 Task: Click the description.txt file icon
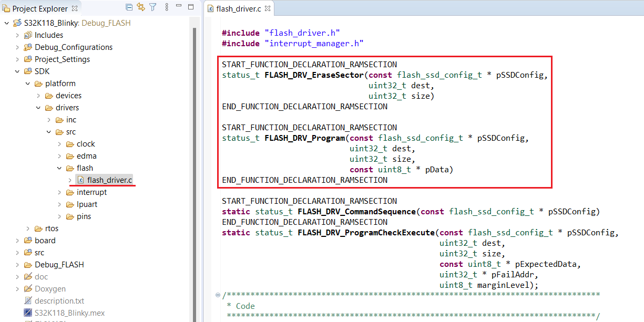point(28,301)
